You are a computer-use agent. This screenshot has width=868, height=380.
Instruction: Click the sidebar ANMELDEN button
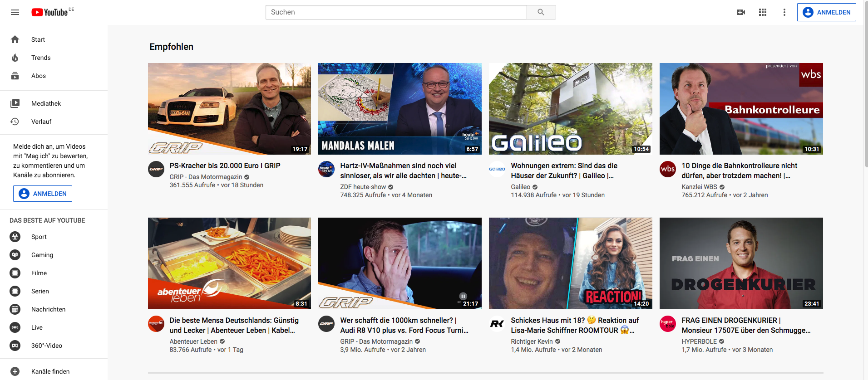tap(43, 194)
